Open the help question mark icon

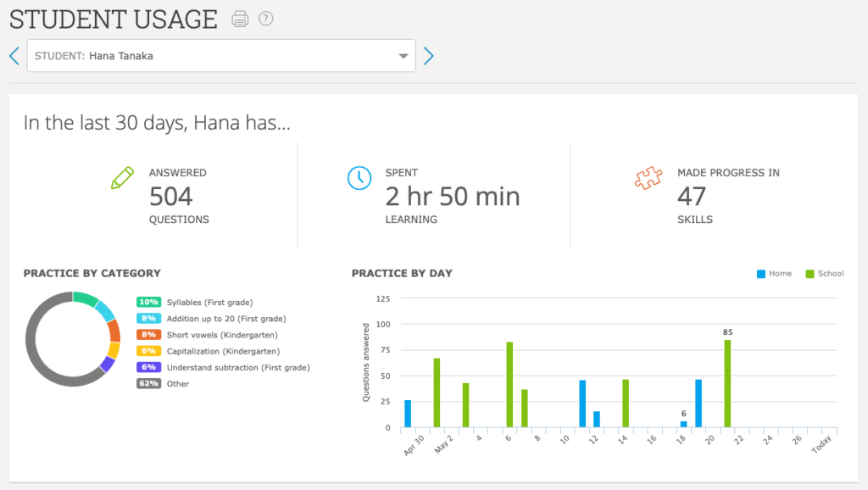266,19
